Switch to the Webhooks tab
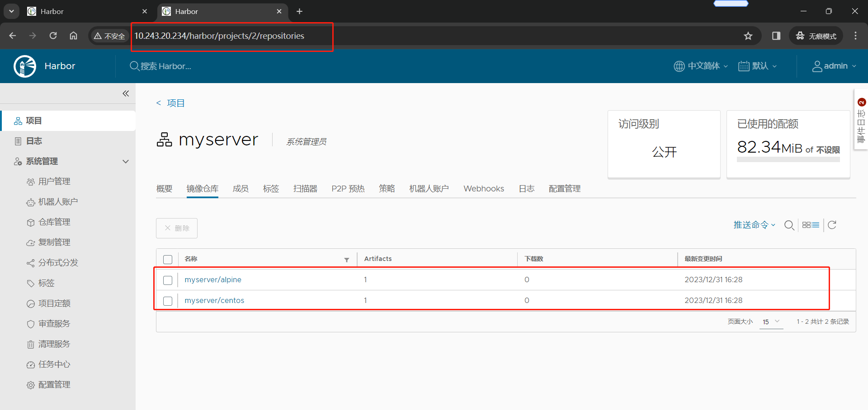This screenshot has height=410, width=868. pyautogui.click(x=484, y=189)
